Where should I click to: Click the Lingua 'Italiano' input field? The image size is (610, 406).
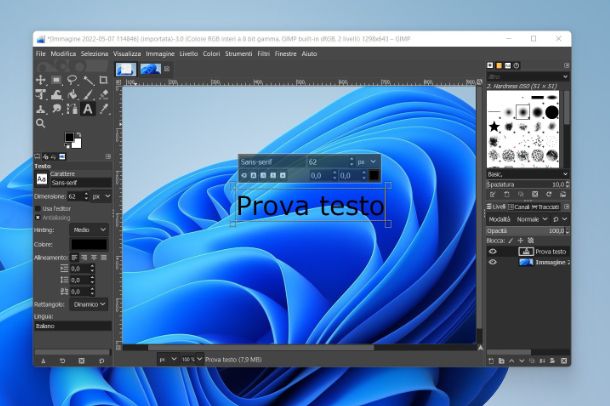pyautogui.click(x=73, y=326)
